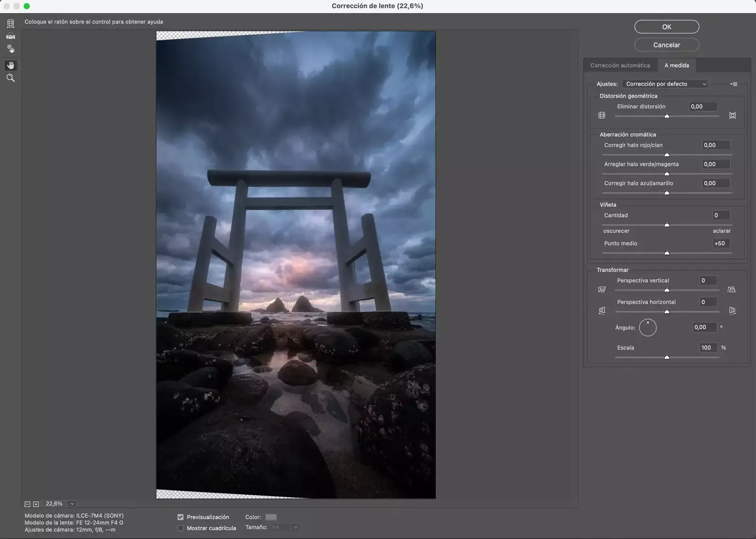The height and width of the screenshot is (539, 756).
Task: Click right horizontal perspective icon
Action: click(x=732, y=311)
